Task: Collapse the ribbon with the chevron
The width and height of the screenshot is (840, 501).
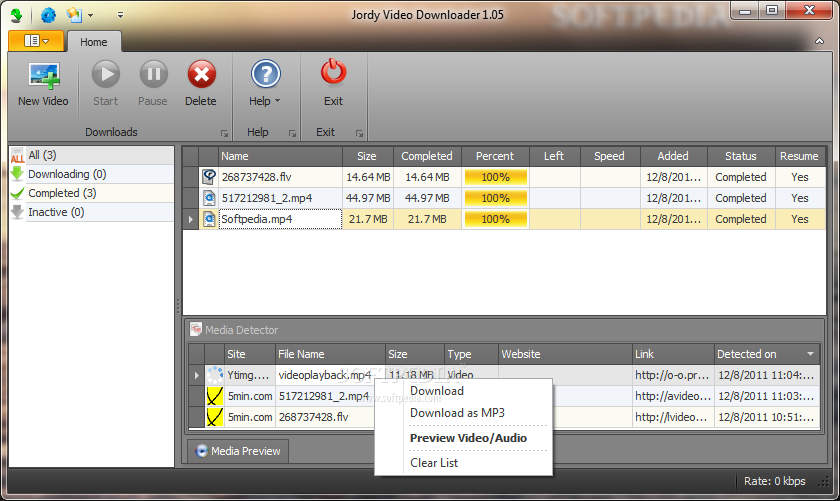Action: tap(819, 41)
